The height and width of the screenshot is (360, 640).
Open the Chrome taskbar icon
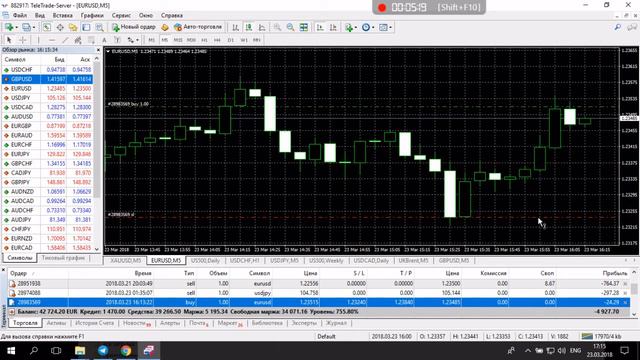pos(126,351)
